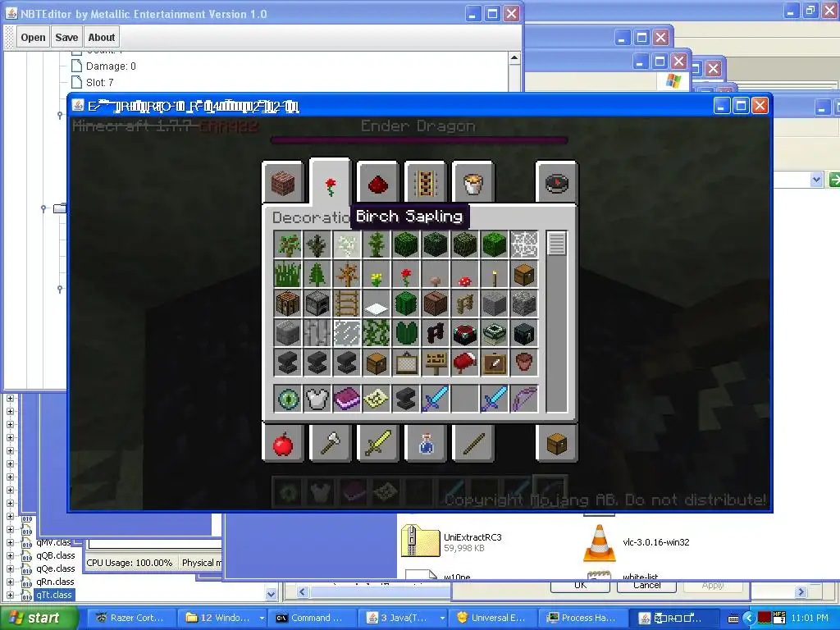840x630 pixels.
Task: Select the qQB.class file entry
Action: [55, 555]
